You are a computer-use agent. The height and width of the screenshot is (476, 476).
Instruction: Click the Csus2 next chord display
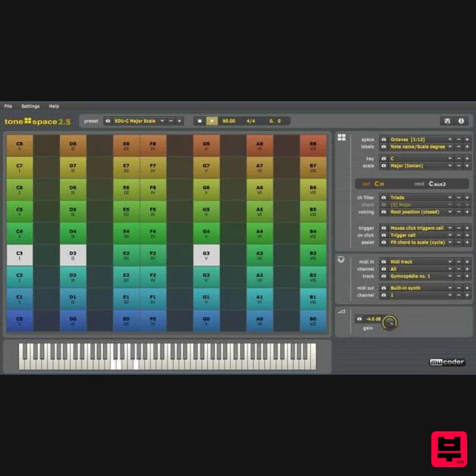click(437, 184)
